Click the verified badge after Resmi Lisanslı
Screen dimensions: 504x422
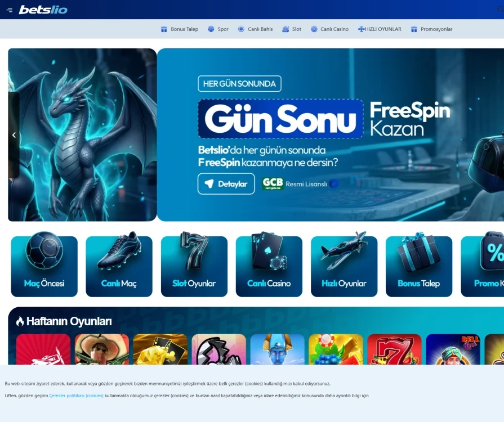point(334,183)
